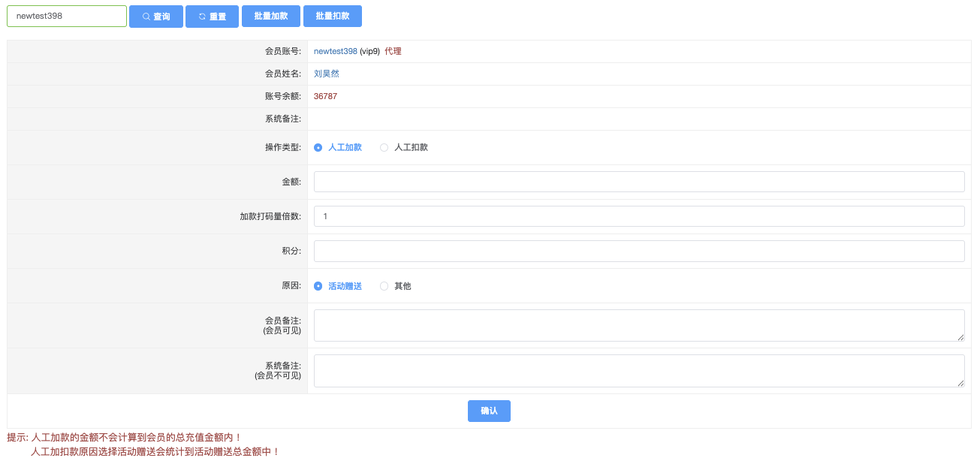This screenshot has width=980, height=464.
Task: Select the 人工加款 operation type
Action: pyautogui.click(x=318, y=148)
